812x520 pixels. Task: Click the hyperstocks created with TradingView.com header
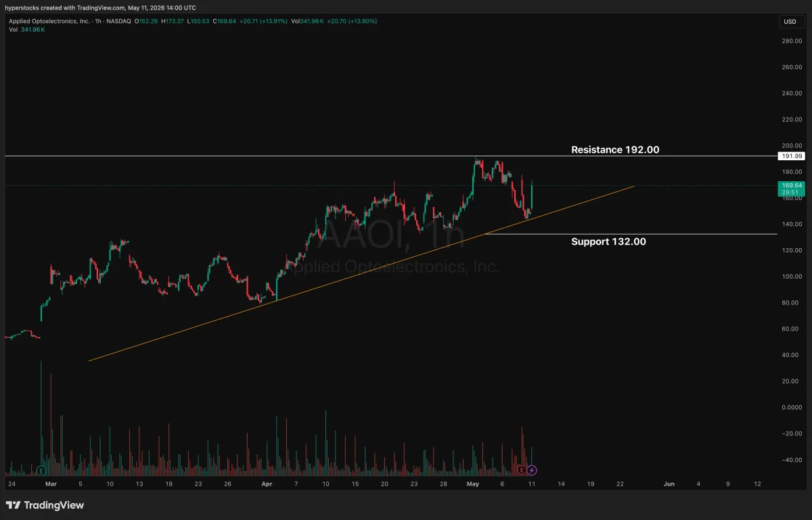coord(100,7)
